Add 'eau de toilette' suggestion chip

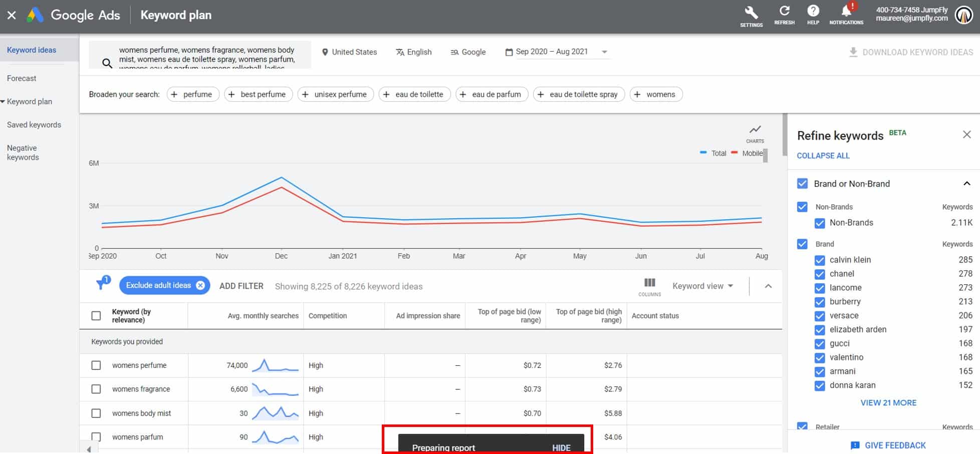click(x=415, y=94)
